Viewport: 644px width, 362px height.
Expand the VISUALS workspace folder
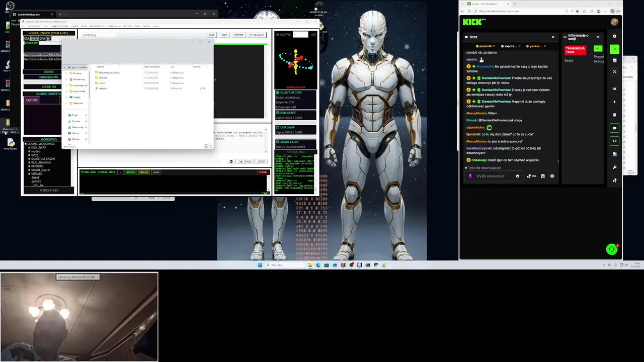point(29,173)
